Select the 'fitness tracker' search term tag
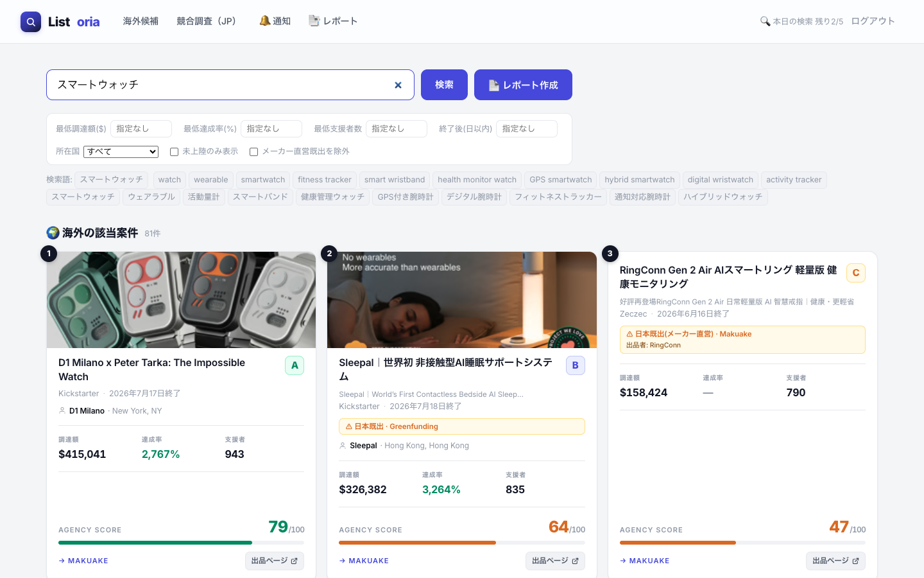Screen dimensions: 924x578 coord(325,180)
